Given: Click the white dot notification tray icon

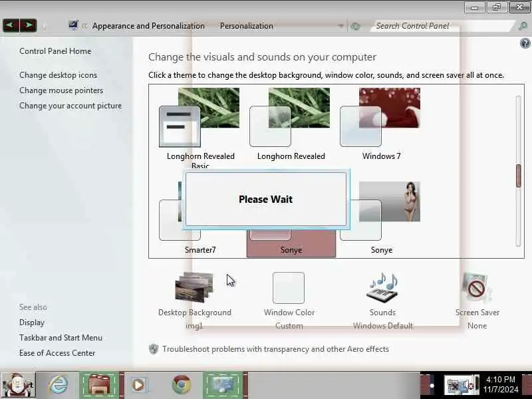Looking at the screenshot, I should tap(432, 386).
